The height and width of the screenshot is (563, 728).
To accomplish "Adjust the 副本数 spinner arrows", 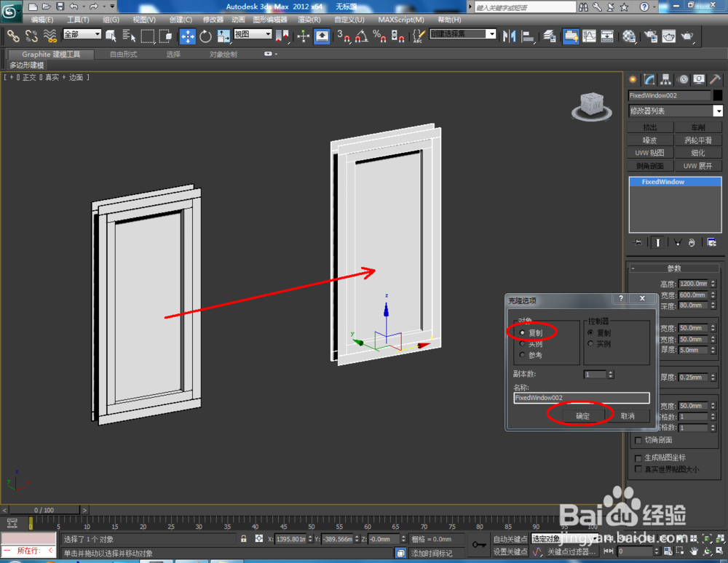I will (611, 375).
